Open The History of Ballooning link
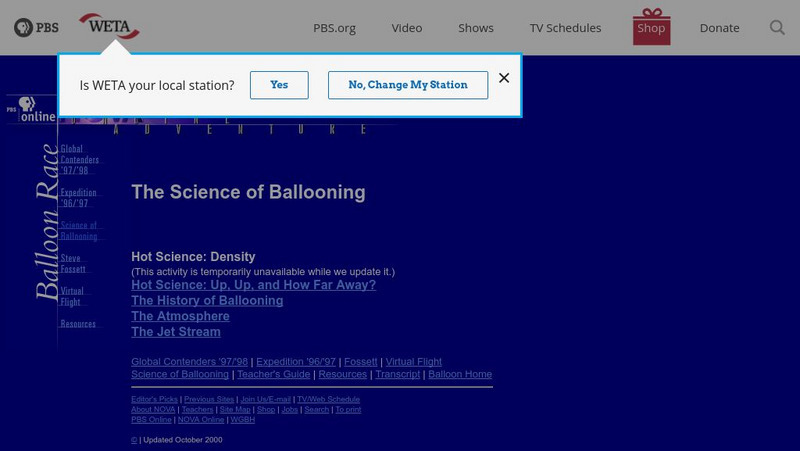800x451 pixels. click(207, 300)
